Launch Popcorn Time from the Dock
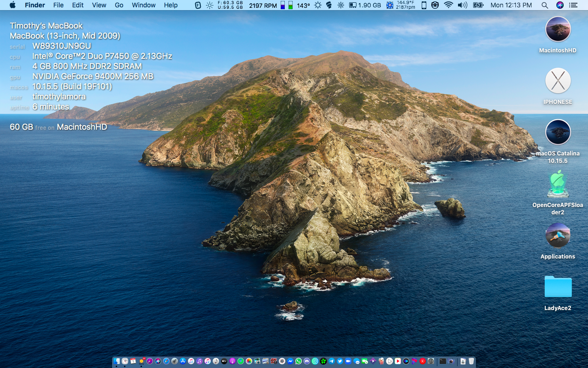Viewport: 588px width, 368px height. tap(381, 361)
